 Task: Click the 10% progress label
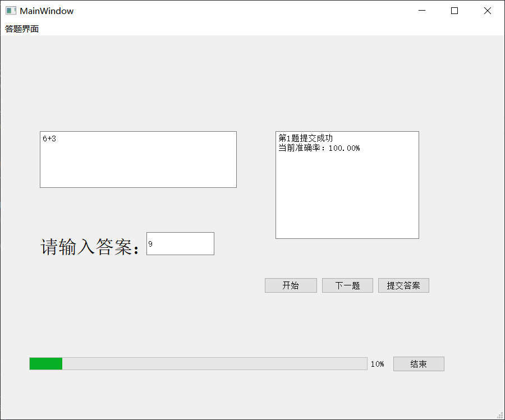pos(378,363)
